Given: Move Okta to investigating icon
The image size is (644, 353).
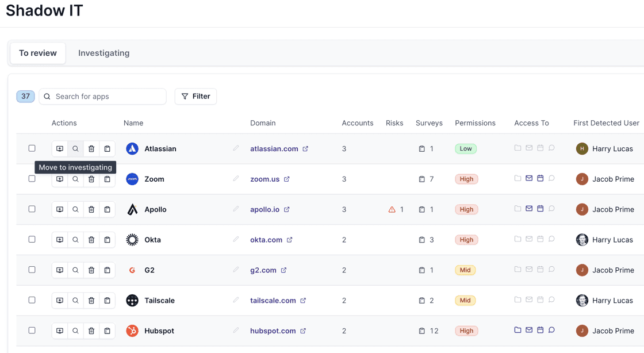Looking at the screenshot, I should 60,240.
